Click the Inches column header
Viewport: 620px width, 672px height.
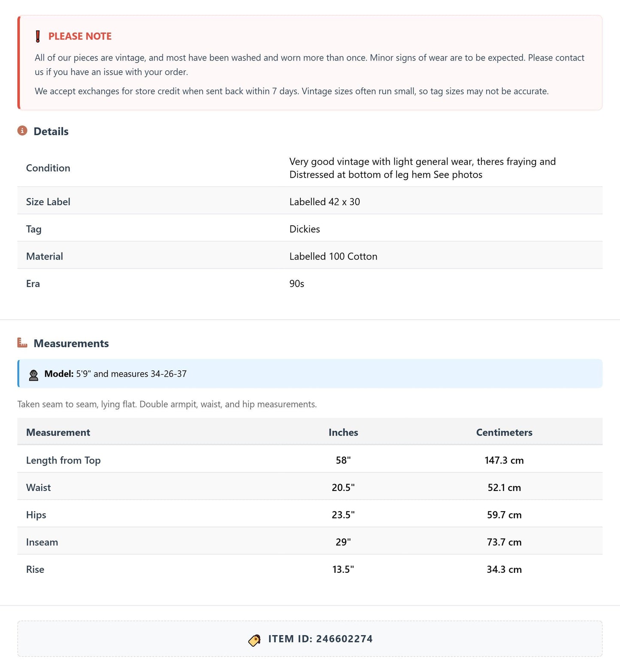pyautogui.click(x=343, y=432)
